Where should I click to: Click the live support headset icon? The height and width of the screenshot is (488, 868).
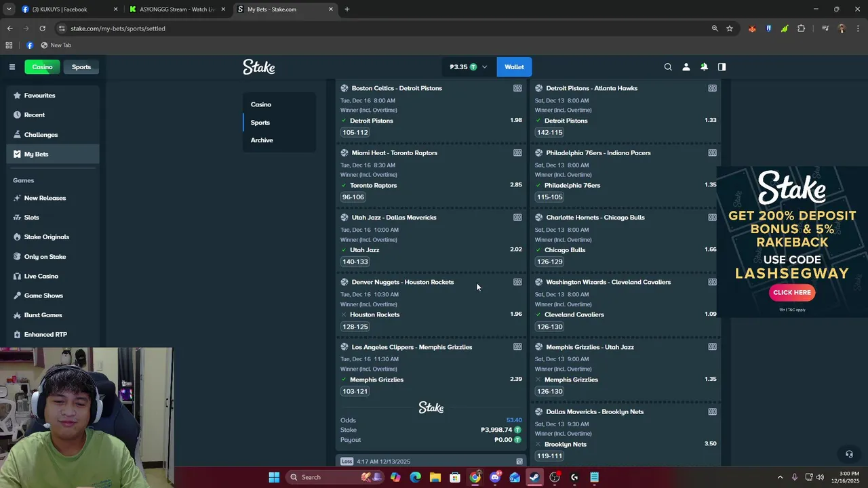pyautogui.click(x=849, y=454)
